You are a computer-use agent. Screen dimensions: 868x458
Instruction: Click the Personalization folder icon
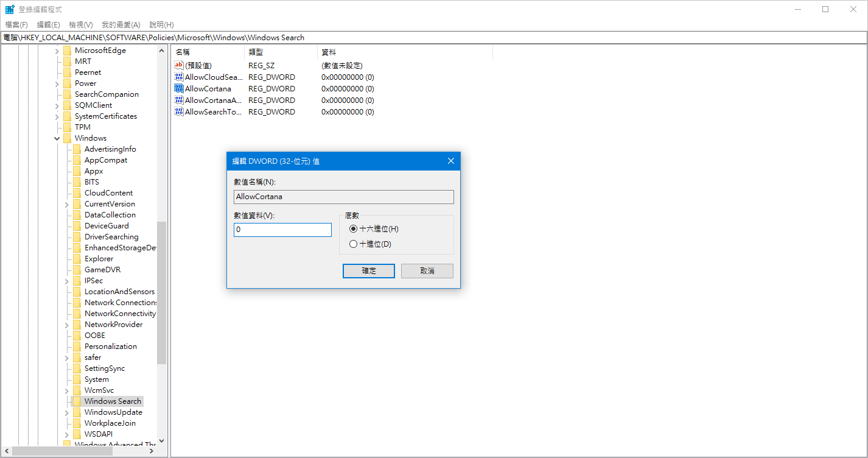(x=77, y=347)
